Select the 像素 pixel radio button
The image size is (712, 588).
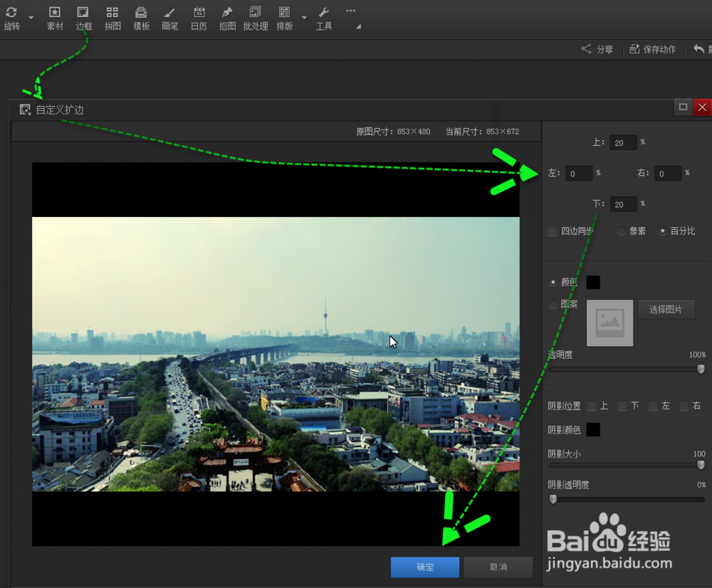622,231
